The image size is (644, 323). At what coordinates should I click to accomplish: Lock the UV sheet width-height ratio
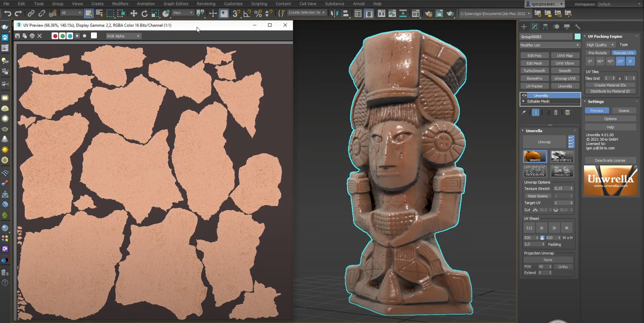542,238
